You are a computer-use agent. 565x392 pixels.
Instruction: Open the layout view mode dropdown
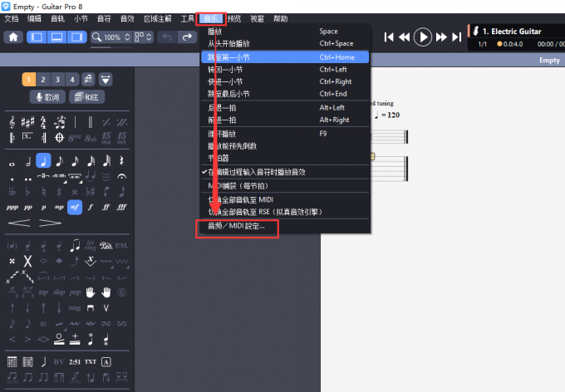click(143, 37)
